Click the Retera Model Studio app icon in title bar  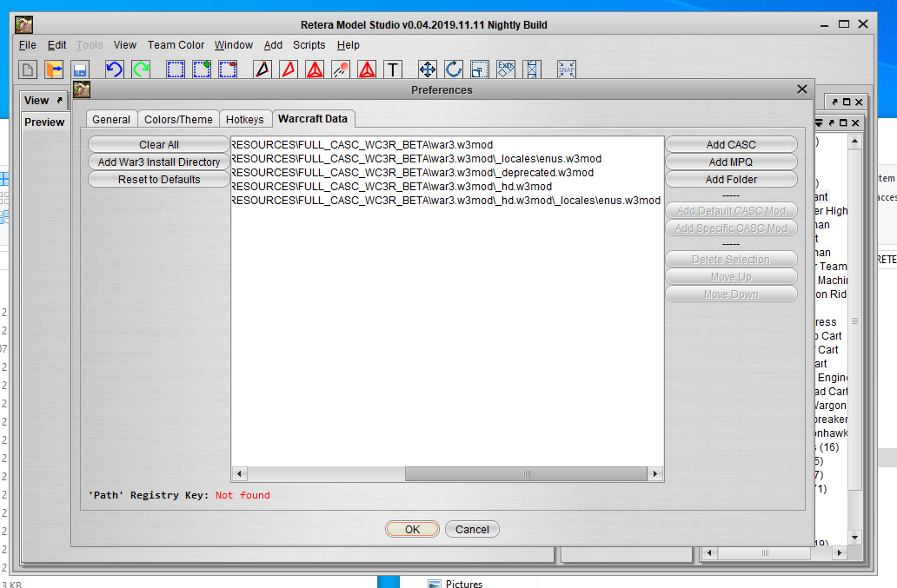coord(24,24)
